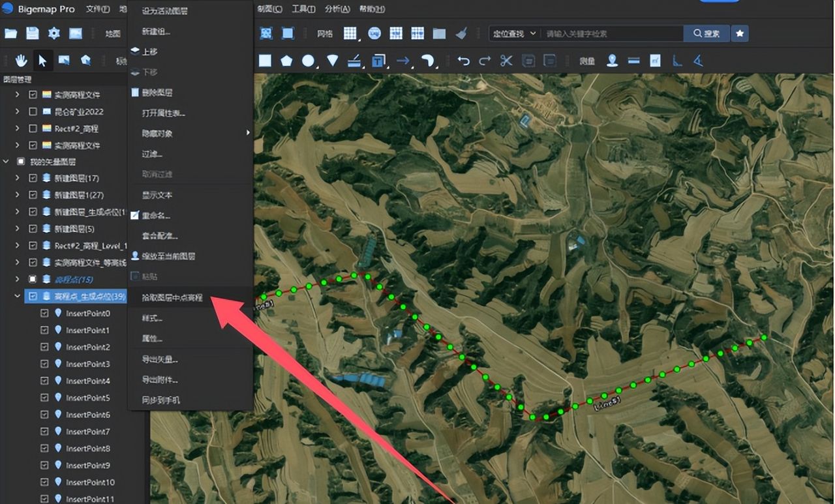
Task: Select the rectangle drawing tool
Action: [265, 61]
